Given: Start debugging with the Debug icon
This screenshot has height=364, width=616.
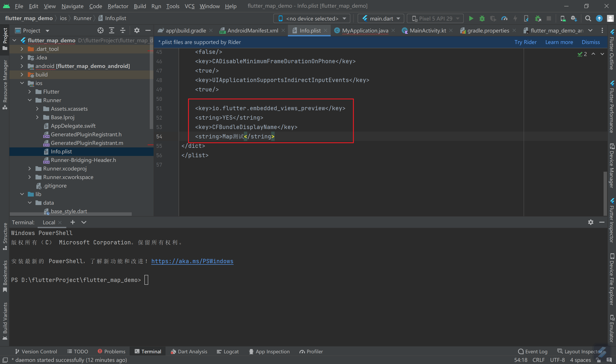Looking at the screenshot, I should pos(482,18).
